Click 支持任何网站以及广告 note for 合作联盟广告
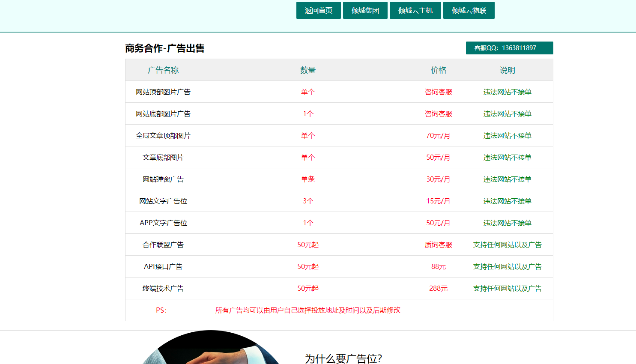The width and height of the screenshot is (636, 364). (x=508, y=245)
